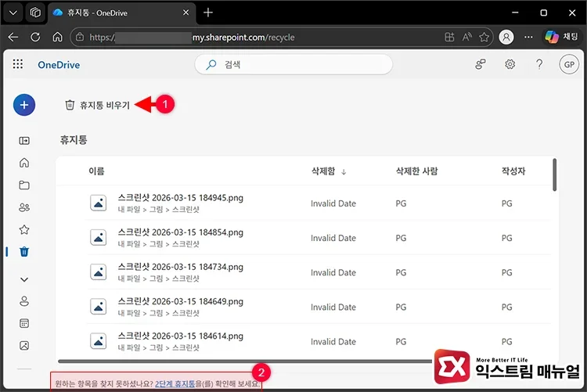
Task: Focus the 검색 search box
Action: pyautogui.click(x=293, y=64)
